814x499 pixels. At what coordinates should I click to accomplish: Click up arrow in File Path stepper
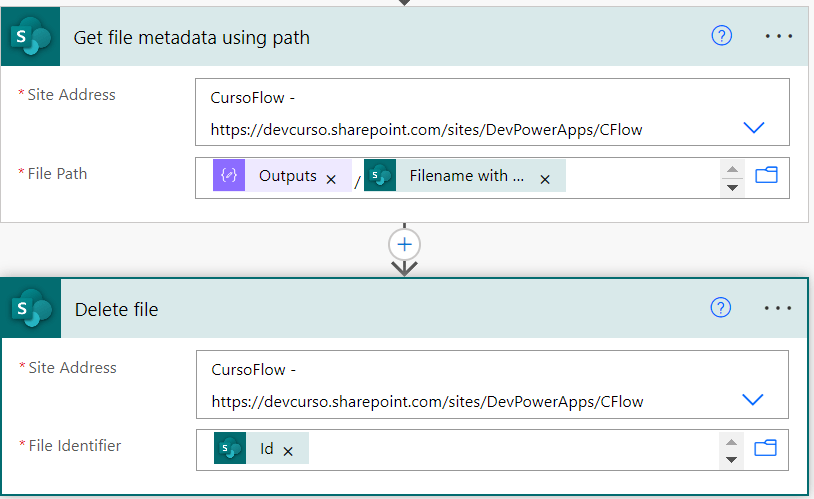[x=732, y=169]
